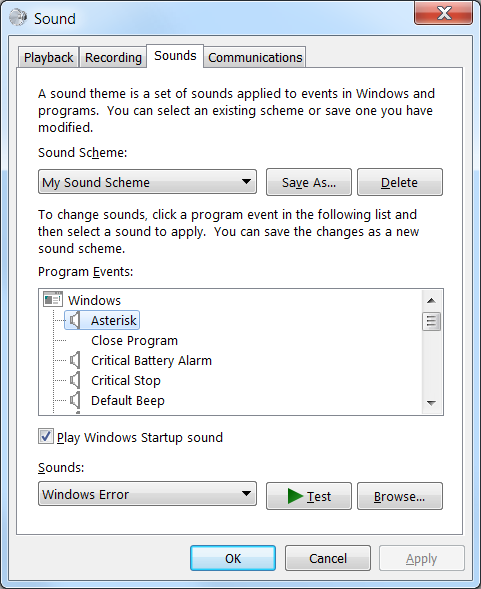481x589 pixels.
Task: Click the speaker icon beside Default Beep
Action: click(x=75, y=400)
